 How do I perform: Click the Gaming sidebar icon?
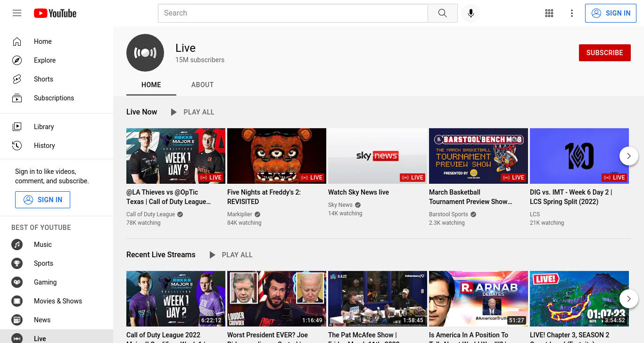click(x=17, y=282)
